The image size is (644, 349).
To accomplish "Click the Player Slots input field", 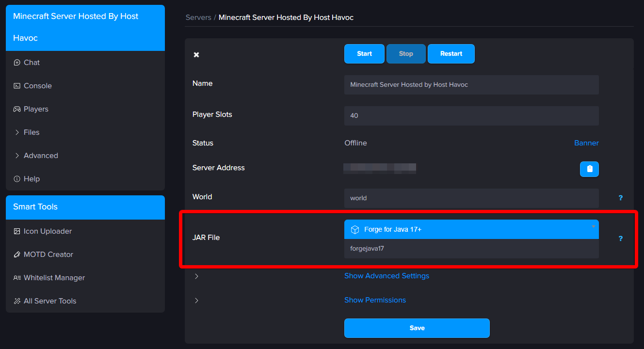I will pos(471,116).
